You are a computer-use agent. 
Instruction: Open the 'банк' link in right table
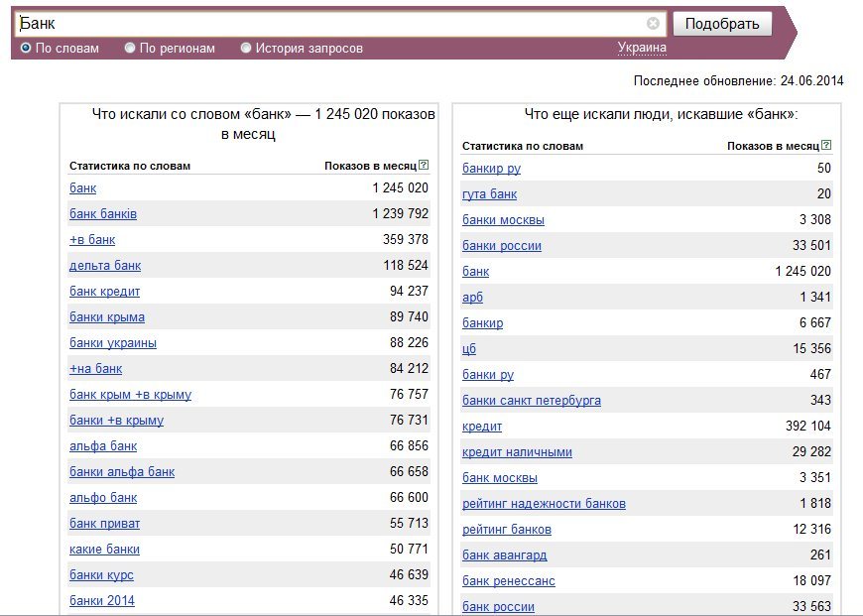pos(475,272)
